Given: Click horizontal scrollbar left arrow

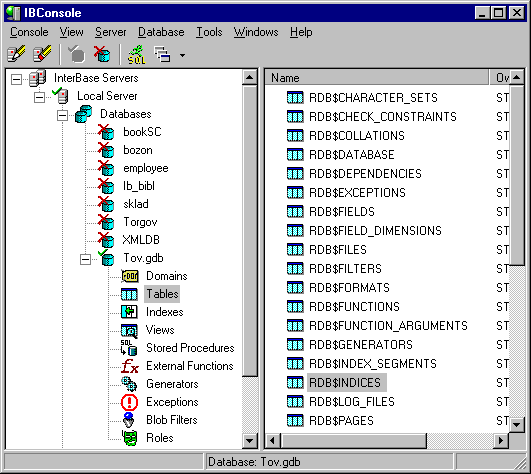Looking at the screenshot, I should (x=273, y=441).
